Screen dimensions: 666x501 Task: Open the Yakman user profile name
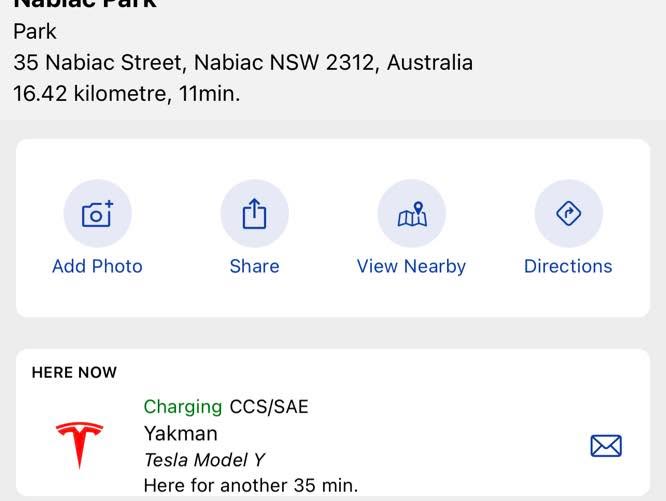pyautogui.click(x=181, y=433)
